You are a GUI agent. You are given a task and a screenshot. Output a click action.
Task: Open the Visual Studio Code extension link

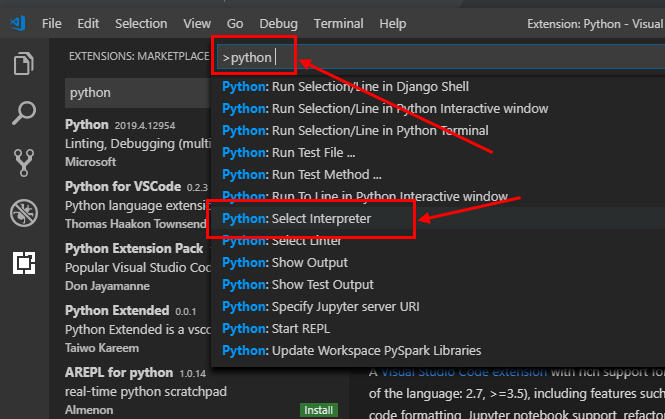(x=464, y=372)
